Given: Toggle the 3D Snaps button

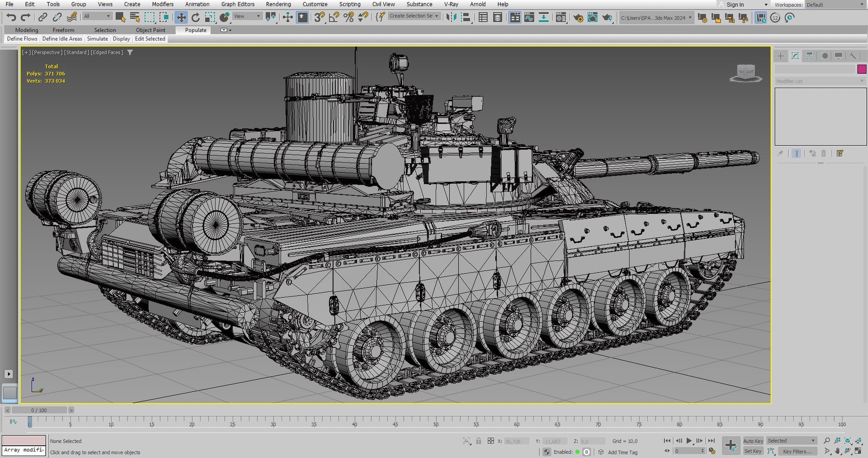Looking at the screenshot, I should click(x=320, y=17).
